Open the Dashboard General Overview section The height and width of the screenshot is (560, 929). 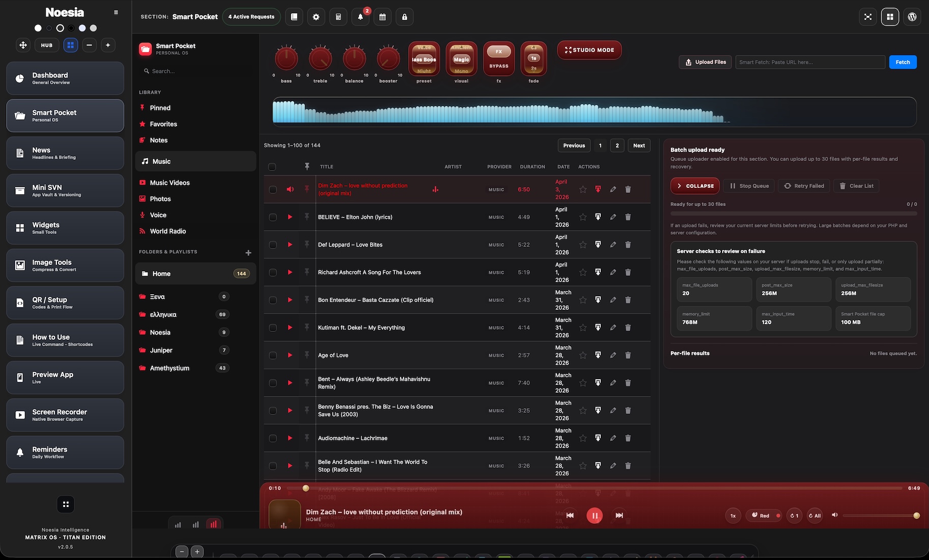(x=65, y=78)
